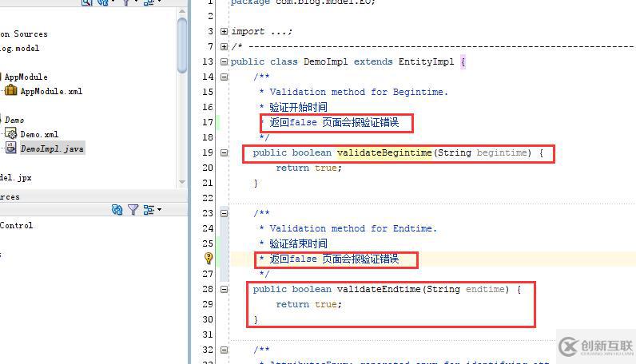636x364 pixels.
Task: Click line number 22 in the gutter
Action: (208, 198)
